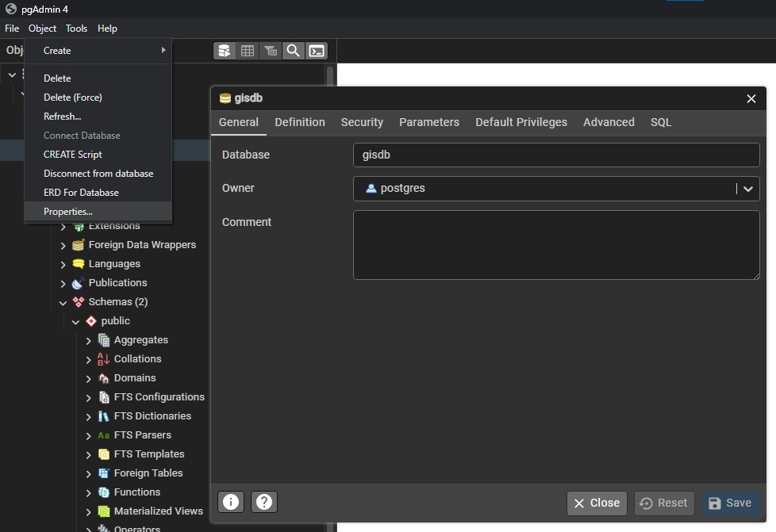Click the info icon button in dialog
Screen dimensions: 776x532
tap(231, 502)
